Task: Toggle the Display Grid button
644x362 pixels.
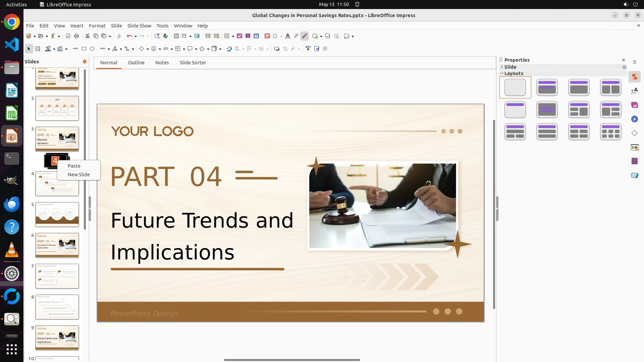Action: (176, 36)
